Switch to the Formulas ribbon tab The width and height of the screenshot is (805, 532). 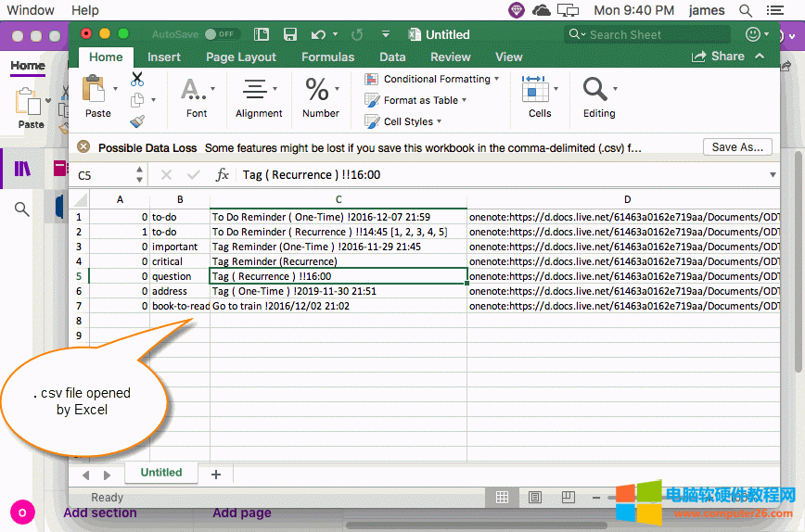coord(328,57)
